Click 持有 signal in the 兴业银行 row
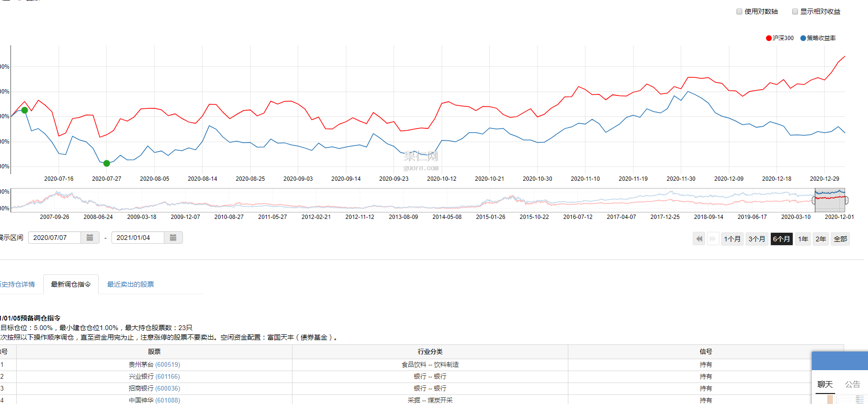 coord(706,377)
